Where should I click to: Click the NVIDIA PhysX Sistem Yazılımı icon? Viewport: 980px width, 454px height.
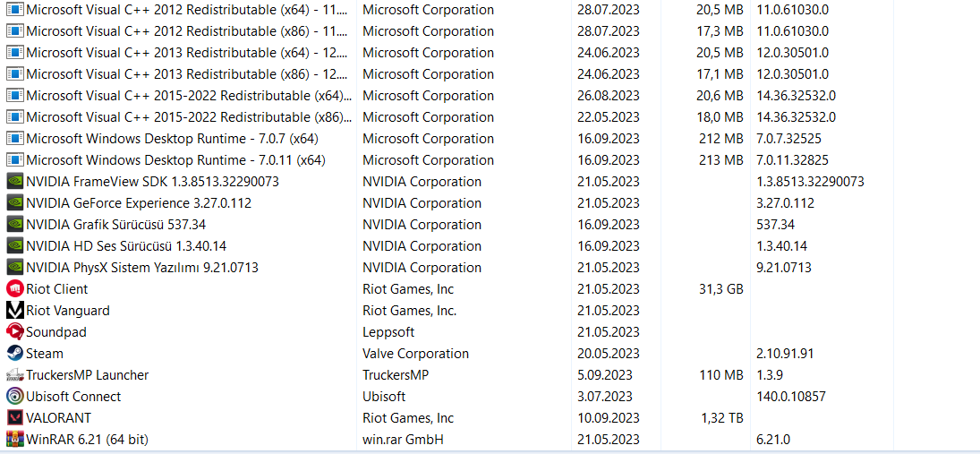click(14, 268)
